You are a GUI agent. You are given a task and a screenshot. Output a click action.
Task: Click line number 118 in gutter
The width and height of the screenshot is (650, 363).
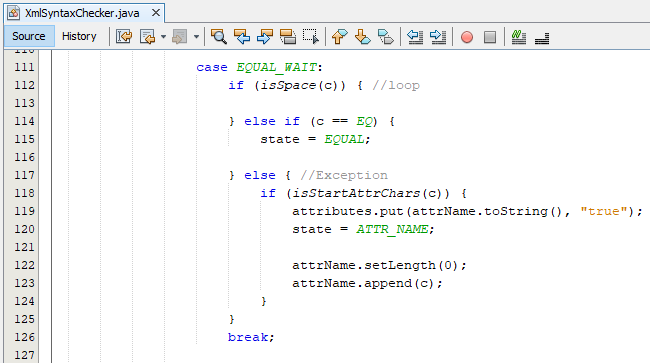click(24, 193)
